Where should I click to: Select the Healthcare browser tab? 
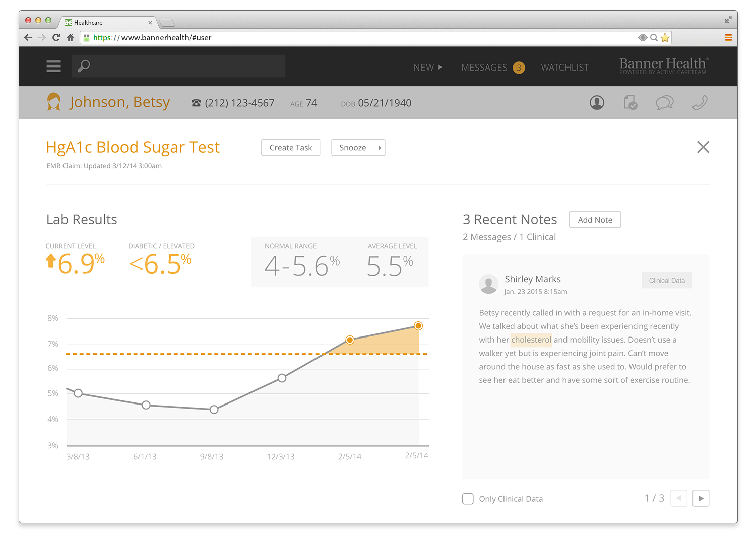108,23
